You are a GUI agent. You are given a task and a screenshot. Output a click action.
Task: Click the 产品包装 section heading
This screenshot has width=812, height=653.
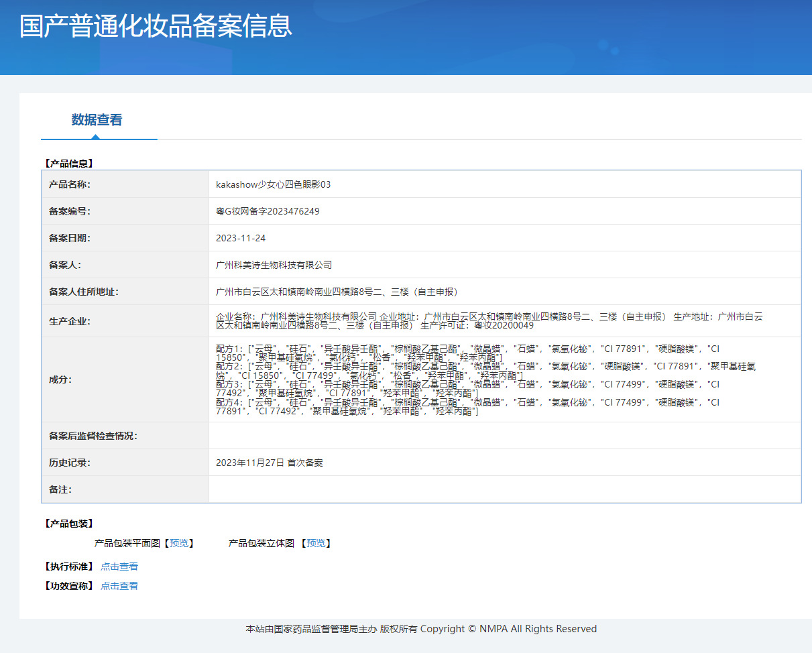coord(68,524)
